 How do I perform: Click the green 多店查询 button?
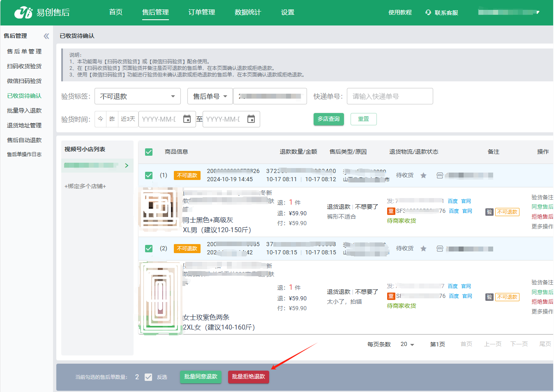(328, 119)
